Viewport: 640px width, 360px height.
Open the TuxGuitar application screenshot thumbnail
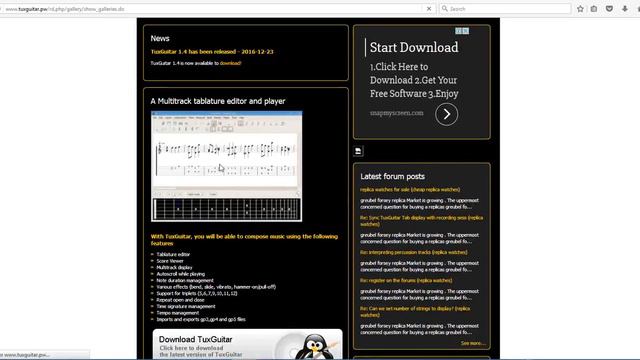tap(227, 167)
